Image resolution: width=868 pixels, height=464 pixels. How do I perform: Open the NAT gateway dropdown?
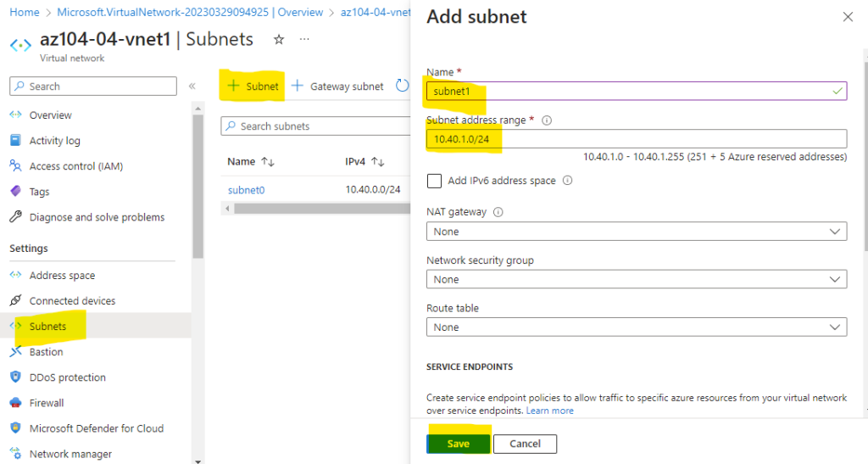click(x=637, y=232)
